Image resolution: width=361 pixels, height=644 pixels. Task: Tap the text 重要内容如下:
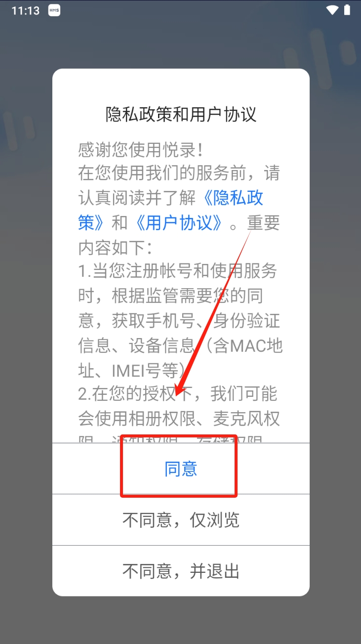click(x=179, y=235)
